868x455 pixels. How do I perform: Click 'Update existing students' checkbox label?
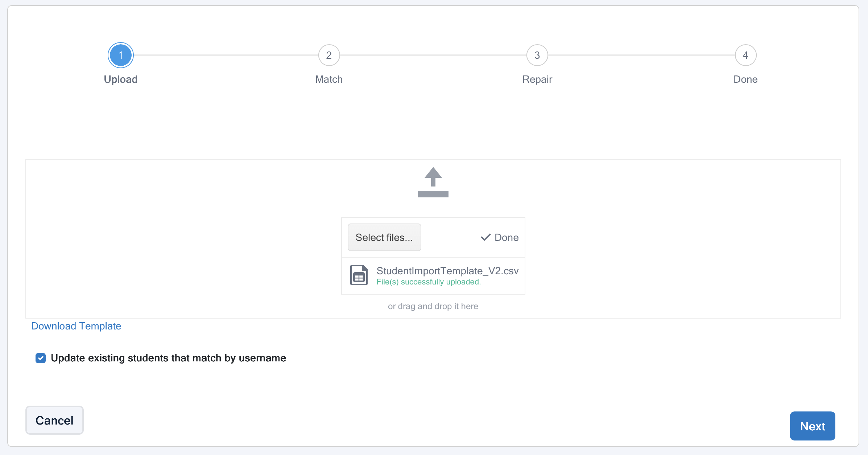[168, 358]
